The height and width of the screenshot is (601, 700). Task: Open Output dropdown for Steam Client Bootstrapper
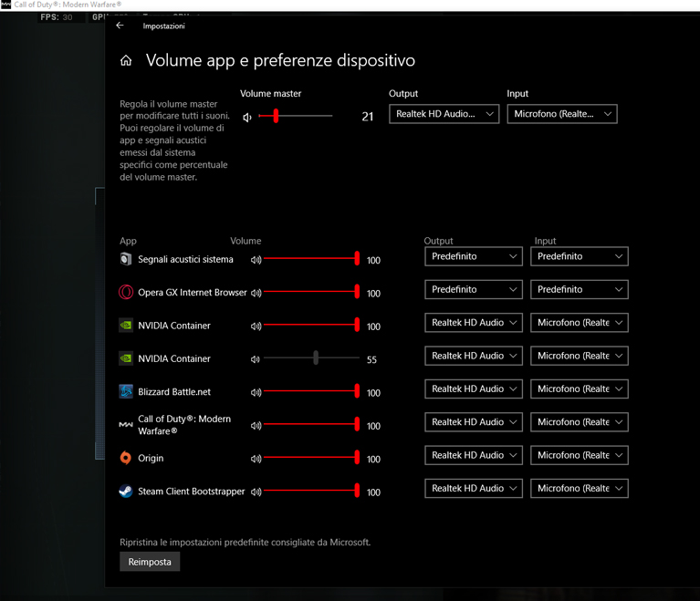pyautogui.click(x=474, y=488)
